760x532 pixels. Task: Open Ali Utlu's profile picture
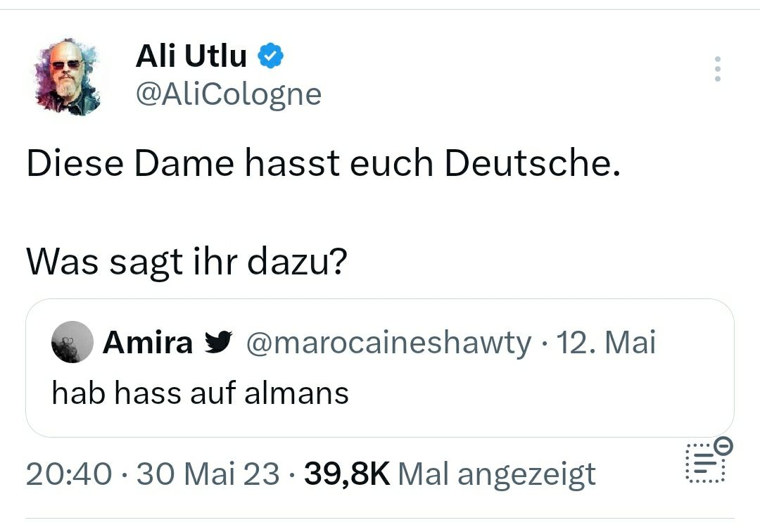click(69, 76)
